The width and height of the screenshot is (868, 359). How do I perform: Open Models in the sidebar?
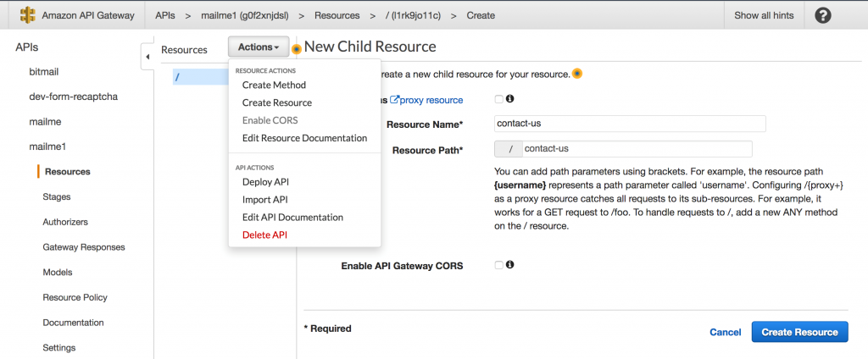(x=58, y=272)
